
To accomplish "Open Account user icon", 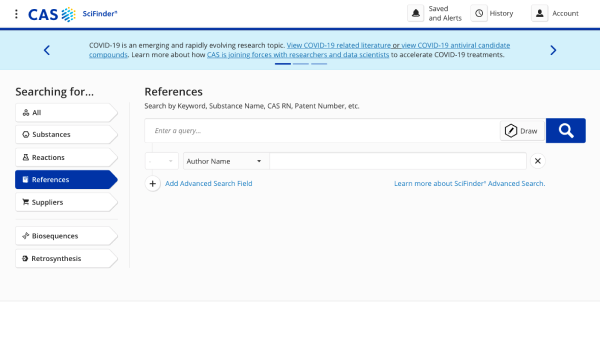I will [x=540, y=13].
